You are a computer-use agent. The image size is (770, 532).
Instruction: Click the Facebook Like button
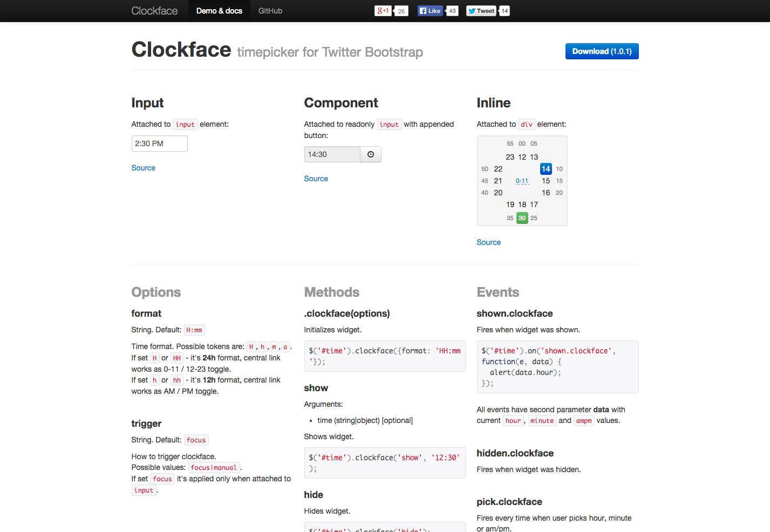[431, 11]
